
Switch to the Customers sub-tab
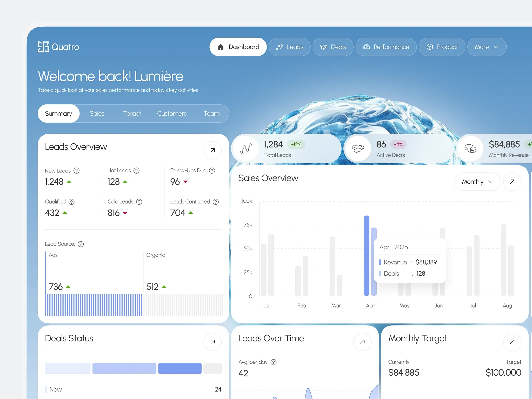click(x=172, y=114)
